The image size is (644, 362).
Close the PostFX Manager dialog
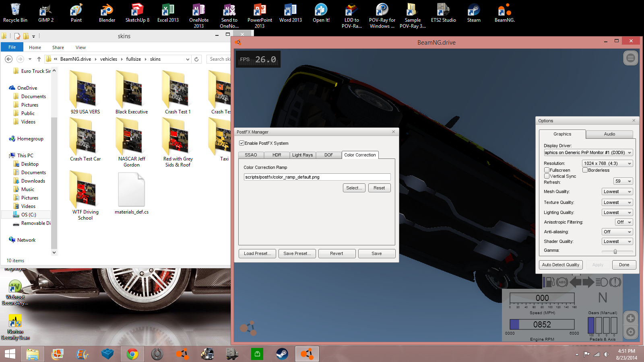click(394, 132)
